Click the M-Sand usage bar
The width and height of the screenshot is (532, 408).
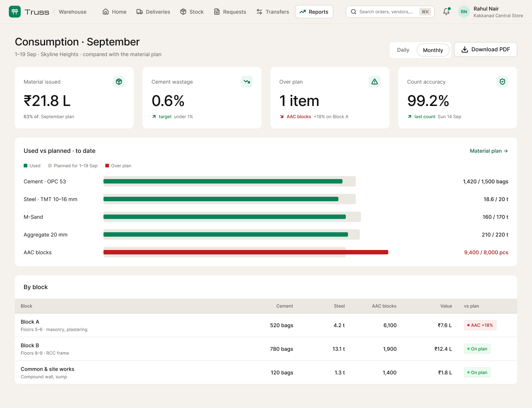225,217
